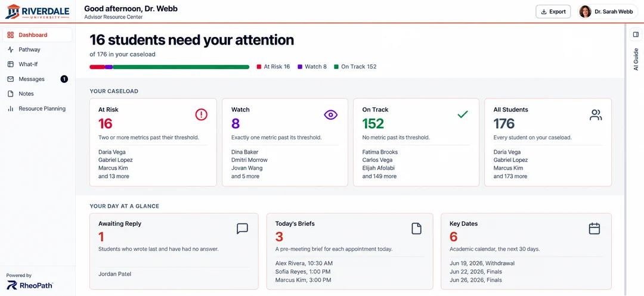Click the Resource Planning bar chart icon
Image resolution: width=644 pixels, height=296 pixels.
(x=11, y=108)
